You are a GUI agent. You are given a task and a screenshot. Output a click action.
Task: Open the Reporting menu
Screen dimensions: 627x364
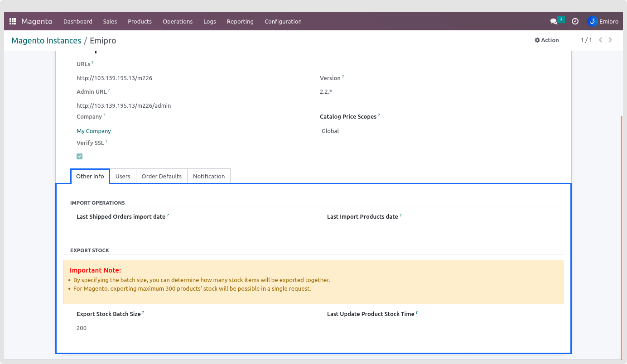point(240,21)
